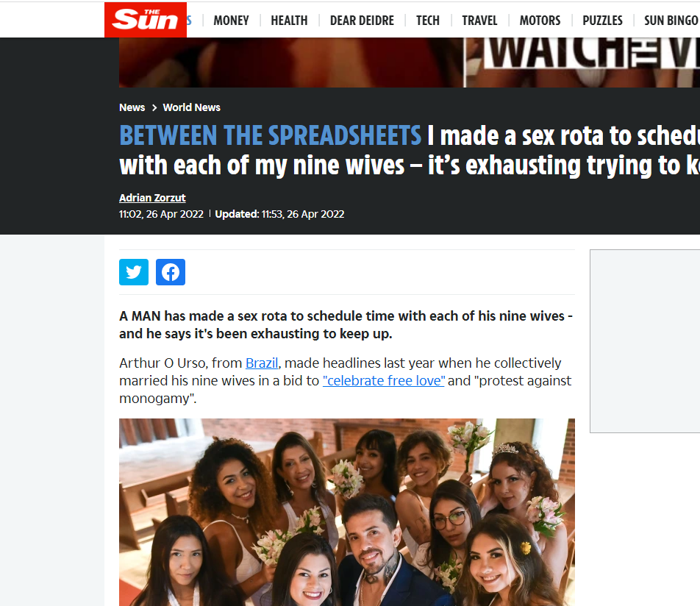Share article via Facebook icon

coord(171,272)
